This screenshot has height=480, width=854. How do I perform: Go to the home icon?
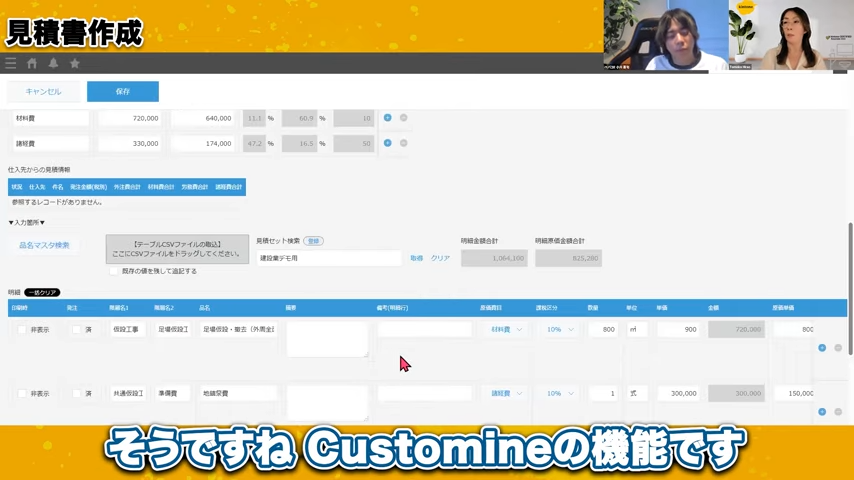pos(32,63)
